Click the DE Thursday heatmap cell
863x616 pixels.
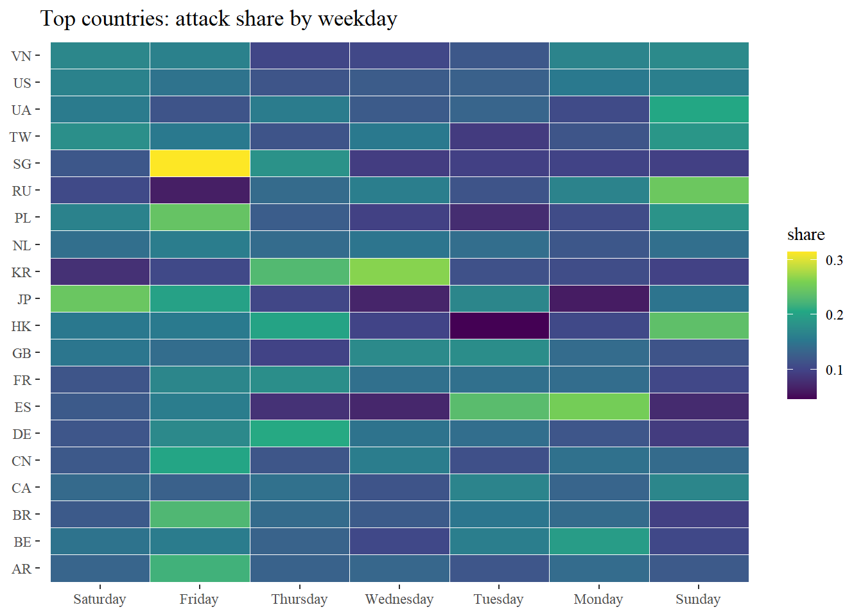pos(299,433)
